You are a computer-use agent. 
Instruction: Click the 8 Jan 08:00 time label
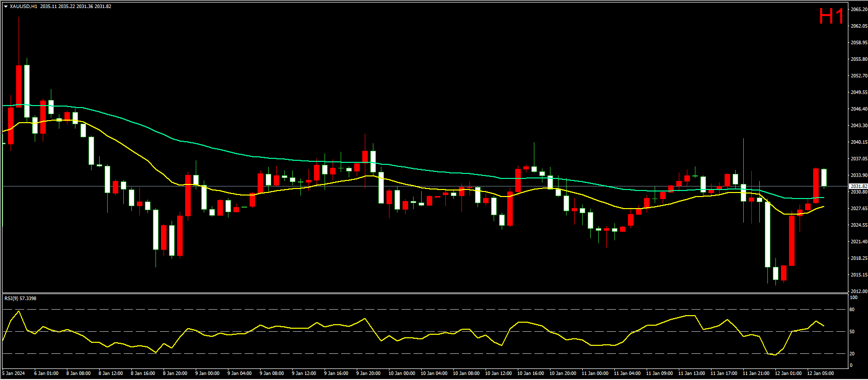click(78, 373)
